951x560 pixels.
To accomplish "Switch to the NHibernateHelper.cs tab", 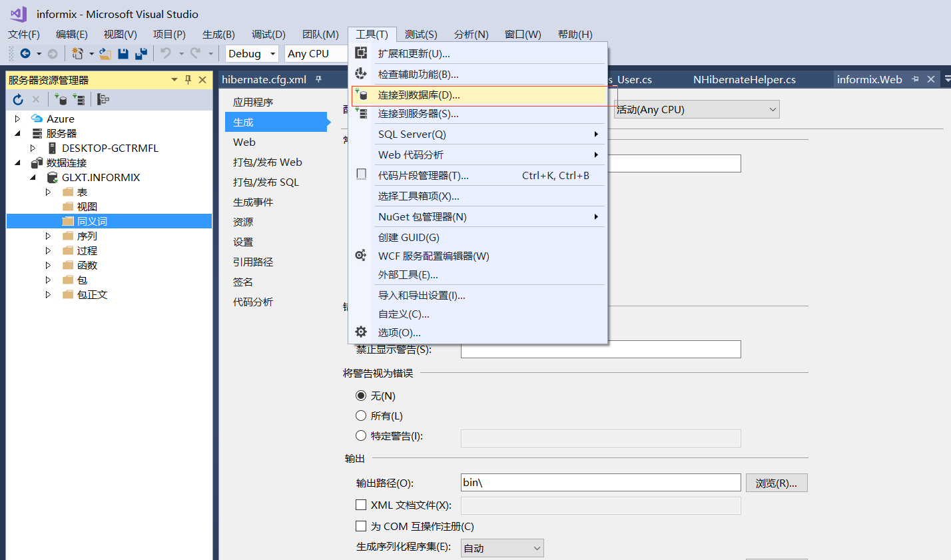I will [745, 79].
